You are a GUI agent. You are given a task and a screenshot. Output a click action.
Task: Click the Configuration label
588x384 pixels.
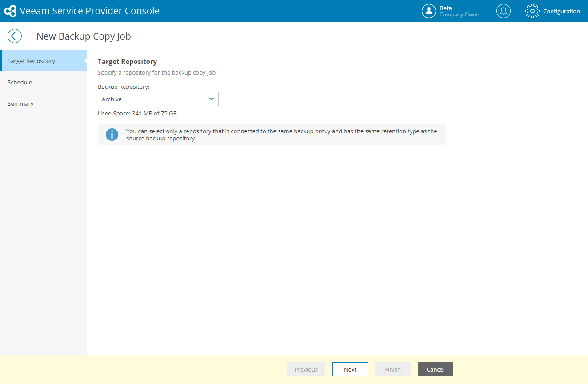pos(561,11)
